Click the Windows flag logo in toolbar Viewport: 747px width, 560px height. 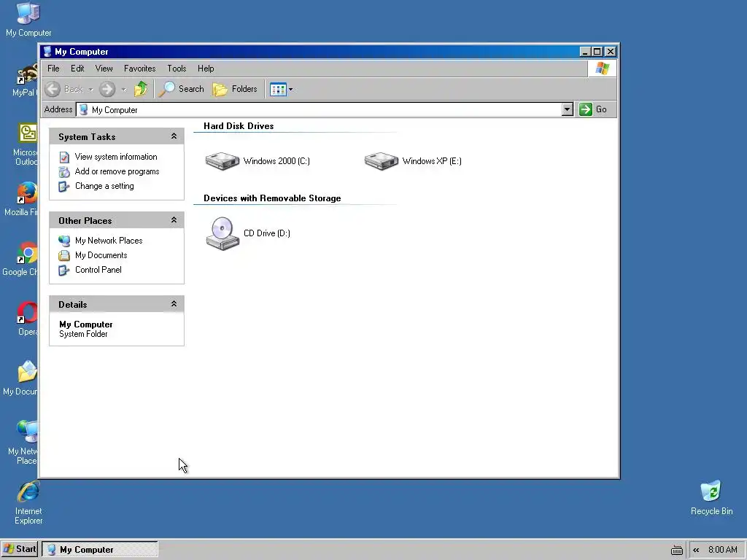click(x=602, y=69)
